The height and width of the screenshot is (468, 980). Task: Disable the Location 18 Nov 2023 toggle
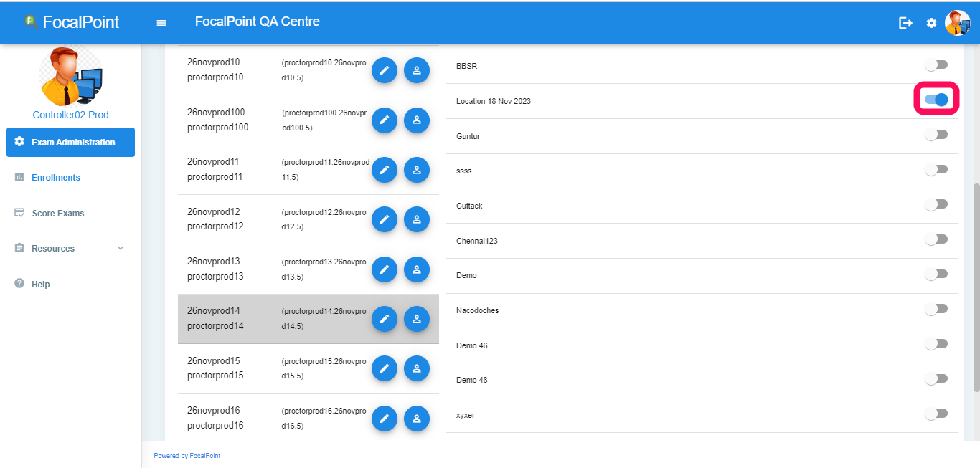pos(936,100)
